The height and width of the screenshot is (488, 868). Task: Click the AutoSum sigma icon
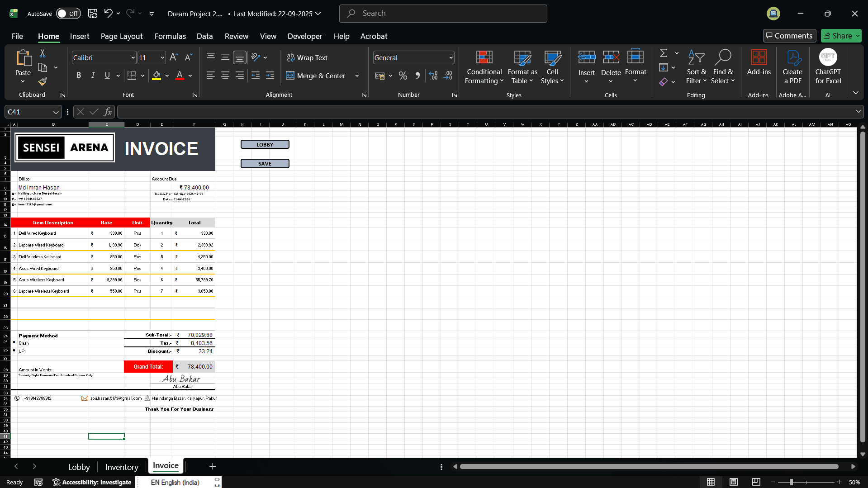coord(664,53)
